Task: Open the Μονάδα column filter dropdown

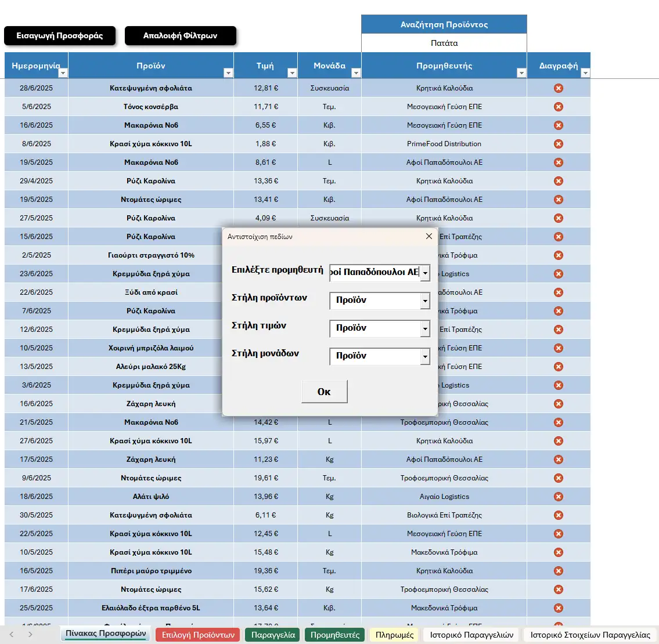Action: [356, 73]
